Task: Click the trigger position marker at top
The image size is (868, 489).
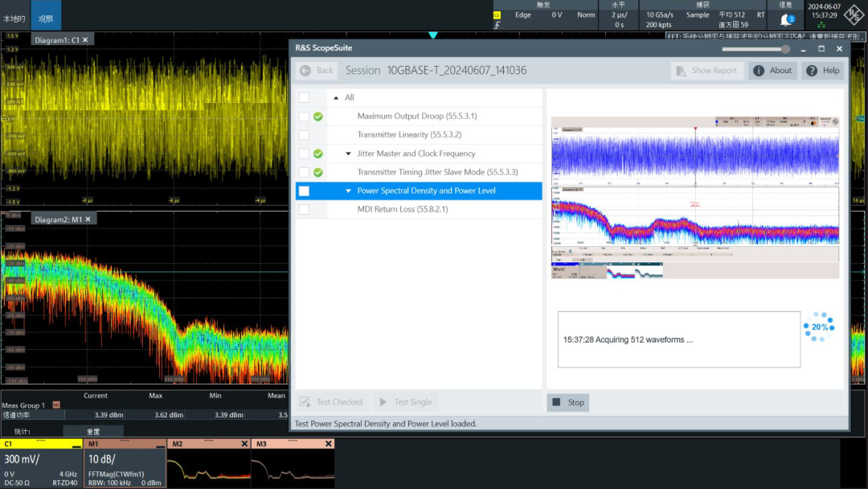Action: coord(433,35)
